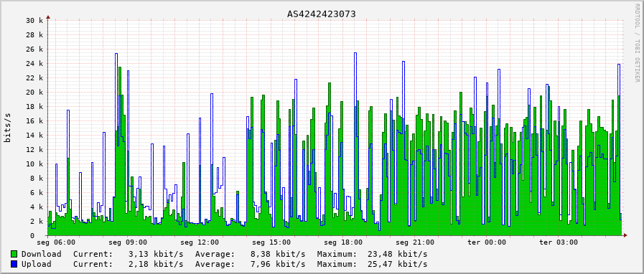Click the 30 k y-axis label
Viewport: 644px width, 274px height.
tap(34, 21)
